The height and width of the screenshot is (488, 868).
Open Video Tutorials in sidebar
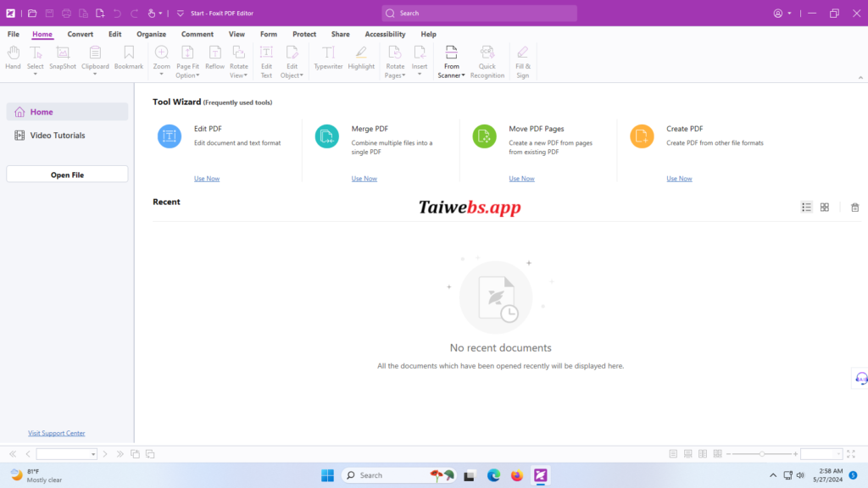pos(67,136)
